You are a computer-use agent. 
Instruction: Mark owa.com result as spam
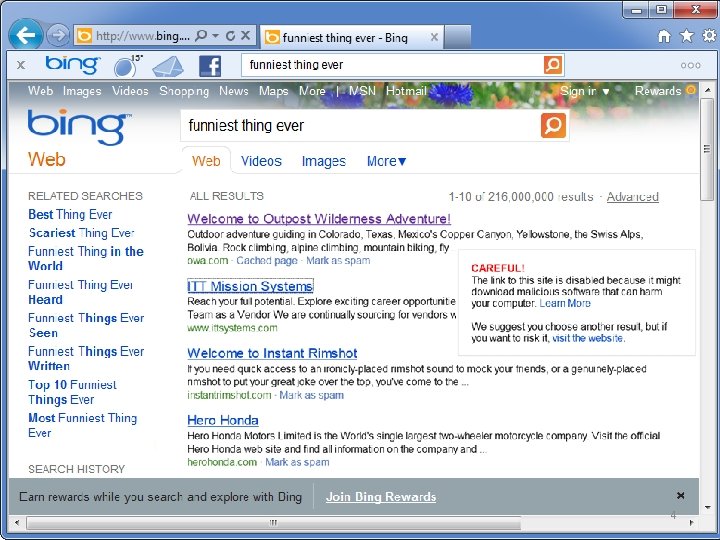pos(338,260)
